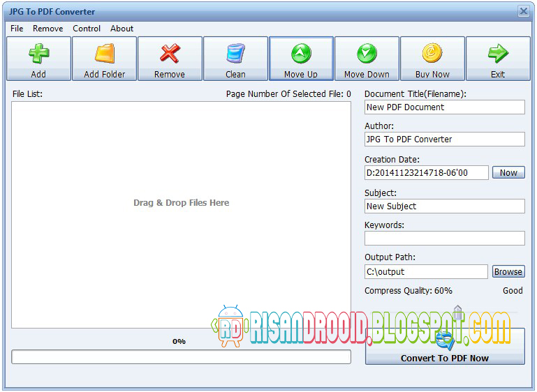Click the Buy Now coin button
The image size is (537, 392).
(432, 59)
